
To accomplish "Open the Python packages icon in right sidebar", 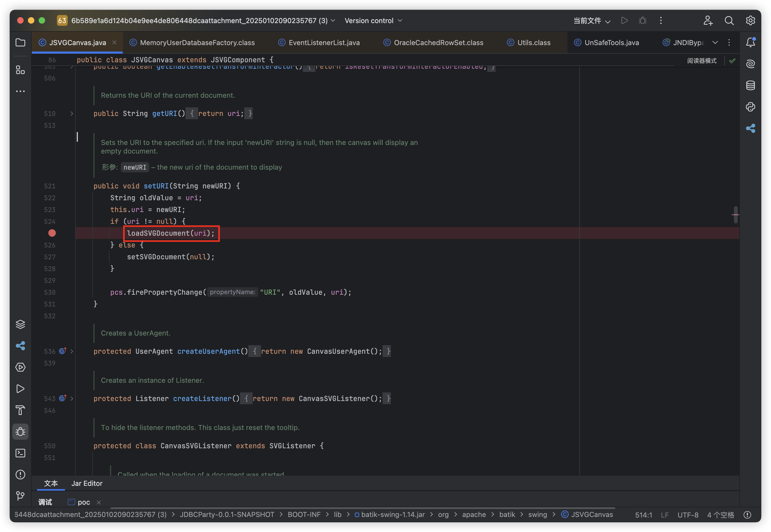I will click(x=750, y=107).
